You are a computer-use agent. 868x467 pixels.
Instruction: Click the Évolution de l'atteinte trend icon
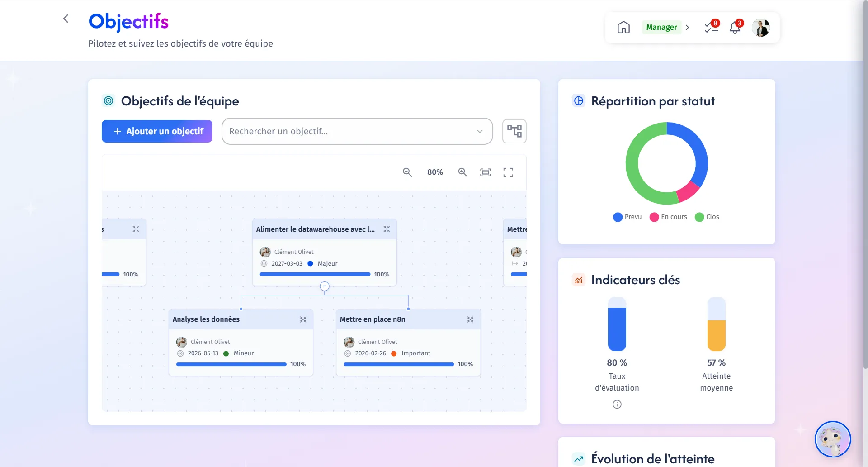pos(579,459)
